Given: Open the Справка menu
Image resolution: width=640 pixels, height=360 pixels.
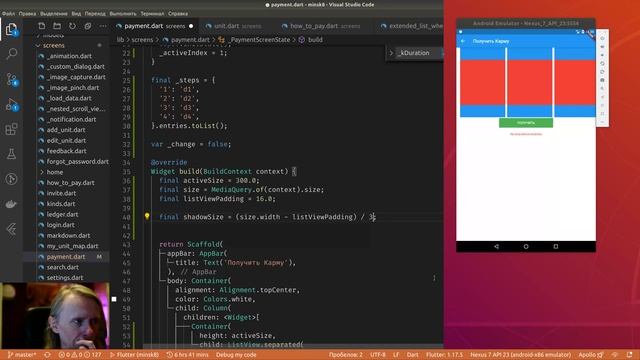Looking at the screenshot, I should coord(178,13).
